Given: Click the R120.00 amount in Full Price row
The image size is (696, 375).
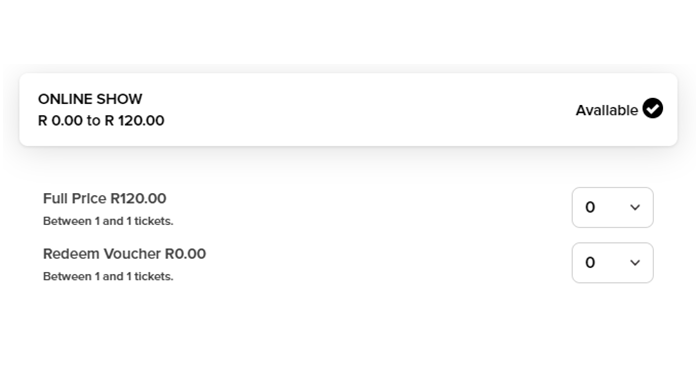Looking at the screenshot, I should click(138, 198).
